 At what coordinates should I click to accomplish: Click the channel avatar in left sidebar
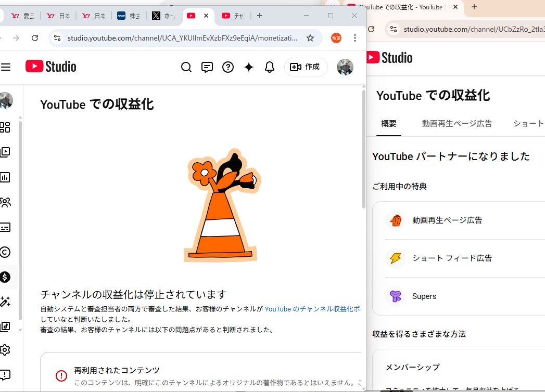(x=6, y=100)
